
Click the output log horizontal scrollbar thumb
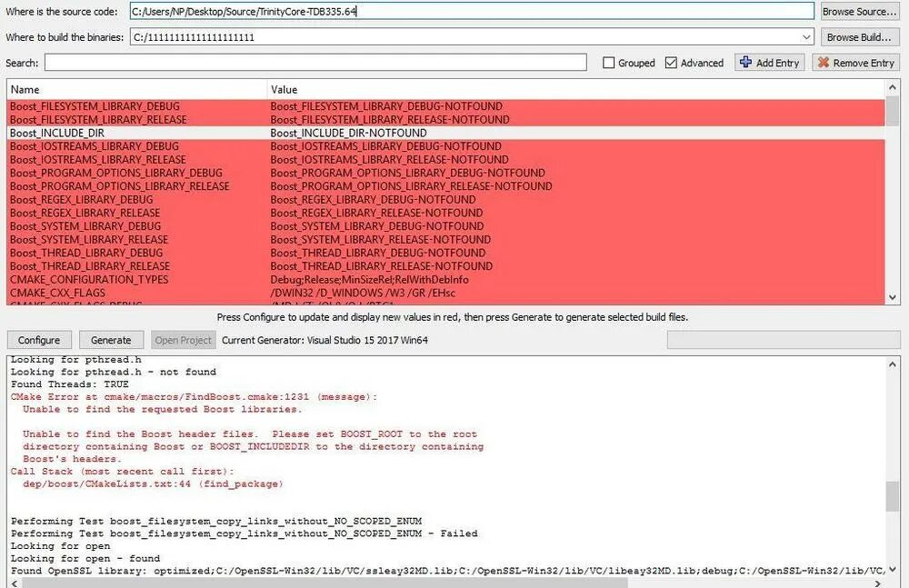325,583
